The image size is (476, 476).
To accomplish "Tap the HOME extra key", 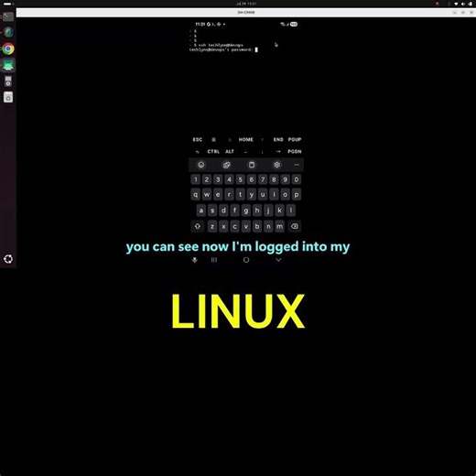I will pos(246,139).
